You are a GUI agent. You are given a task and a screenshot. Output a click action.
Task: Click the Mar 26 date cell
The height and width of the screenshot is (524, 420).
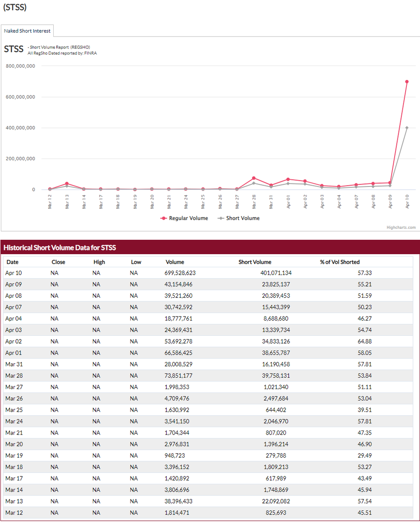(13, 398)
